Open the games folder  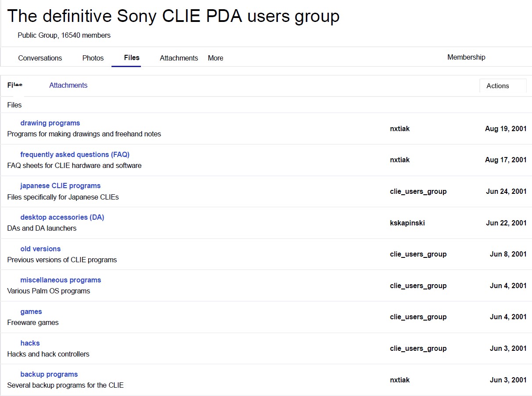pos(31,311)
